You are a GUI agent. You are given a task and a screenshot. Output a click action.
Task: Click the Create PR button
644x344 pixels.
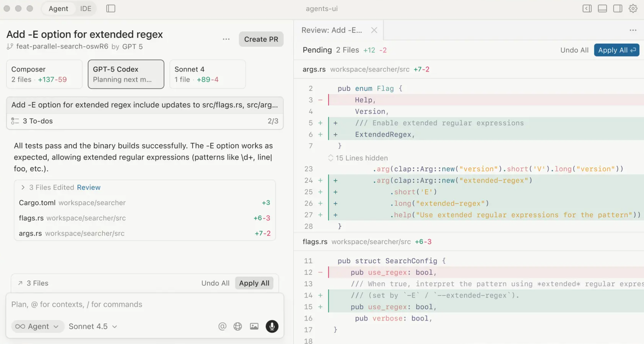tap(261, 39)
